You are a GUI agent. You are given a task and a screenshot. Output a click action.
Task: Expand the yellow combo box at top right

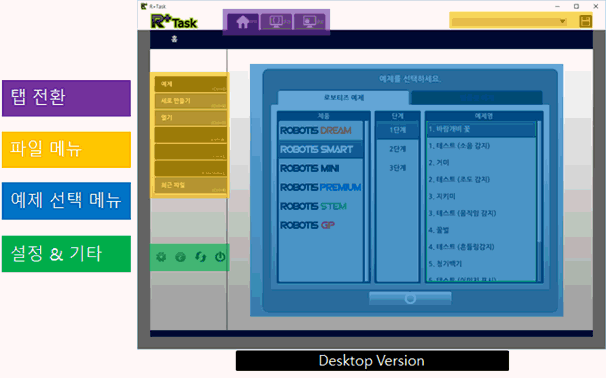[509, 22]
